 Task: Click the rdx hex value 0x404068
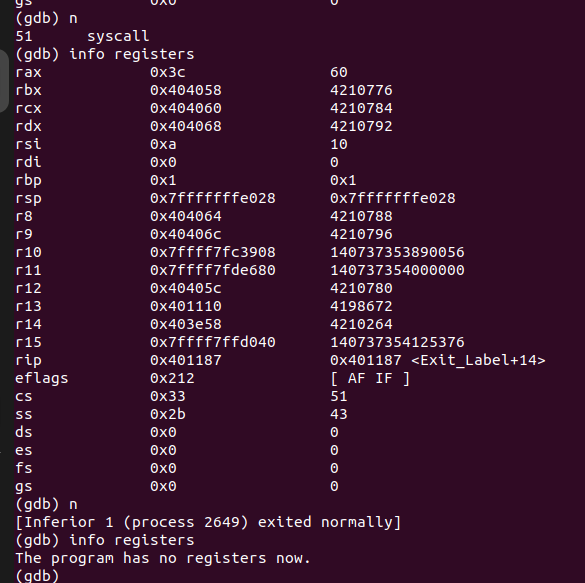click(186, 126)
